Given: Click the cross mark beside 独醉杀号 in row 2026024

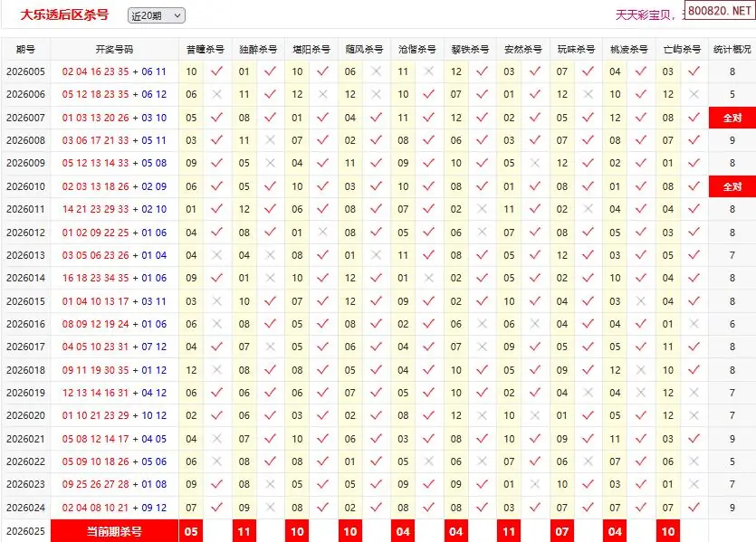Looking at the screenshot, I should coord(270,509).
